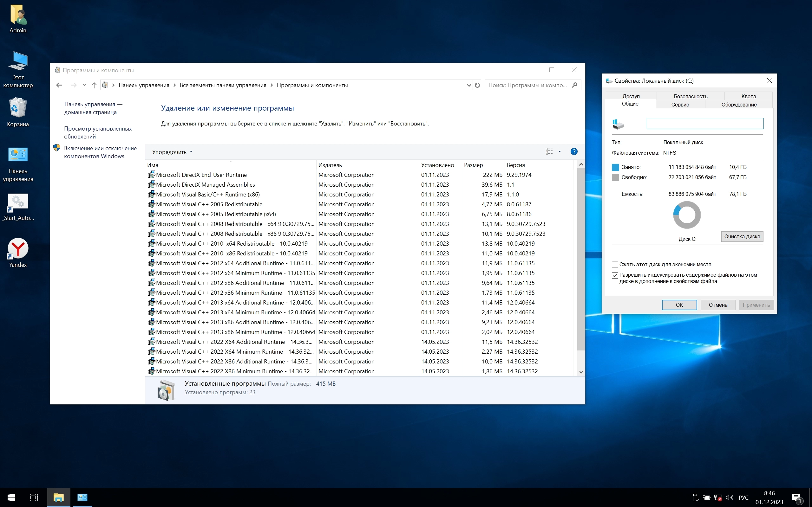
Task: Click the back navigation arrow
Action: coord(59,85)
